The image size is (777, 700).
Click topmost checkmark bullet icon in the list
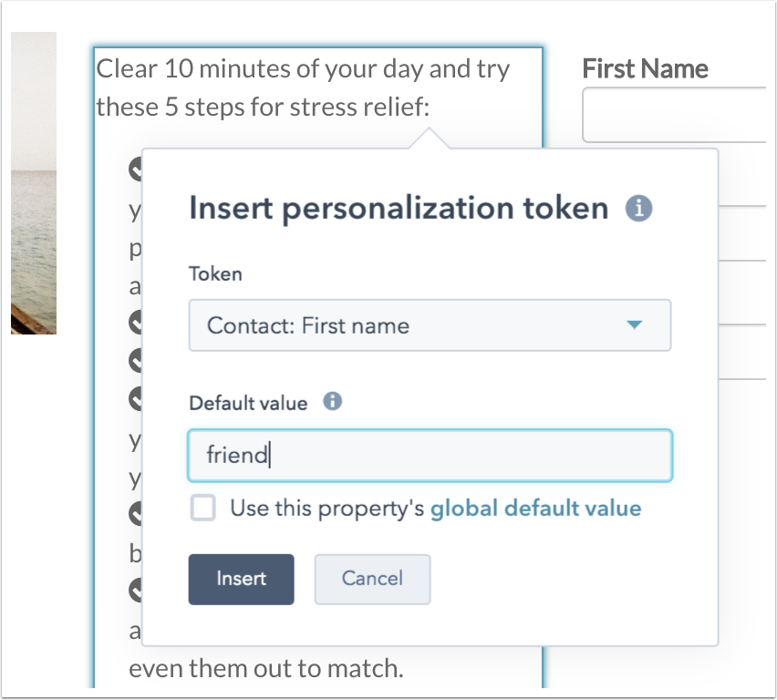pos(135,169)
